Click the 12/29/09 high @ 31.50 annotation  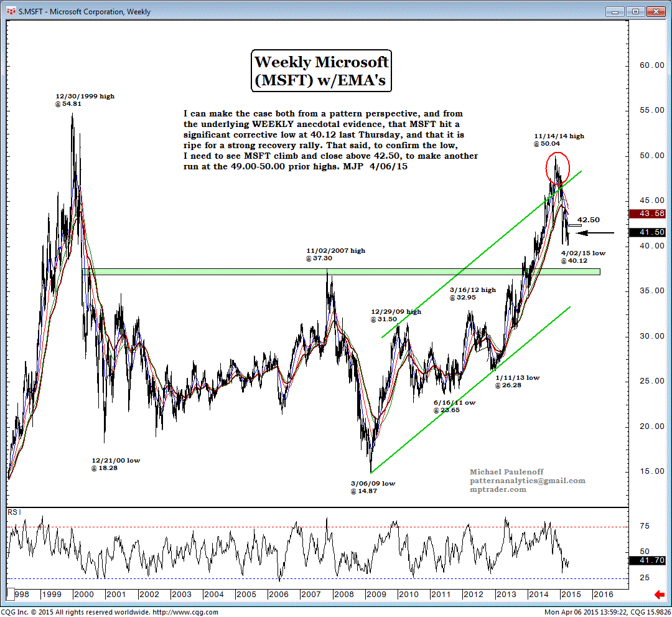tap(396, 315)
